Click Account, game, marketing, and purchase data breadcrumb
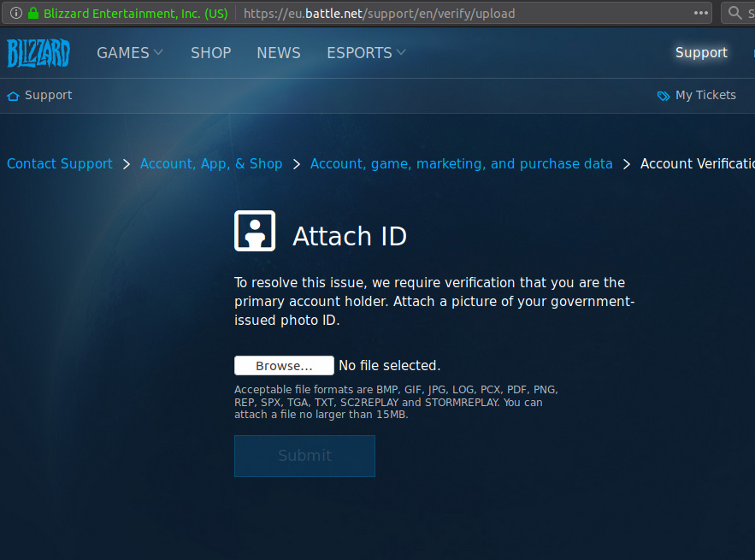The height and width of the screenshot is (560, 755). click(461, 163)
